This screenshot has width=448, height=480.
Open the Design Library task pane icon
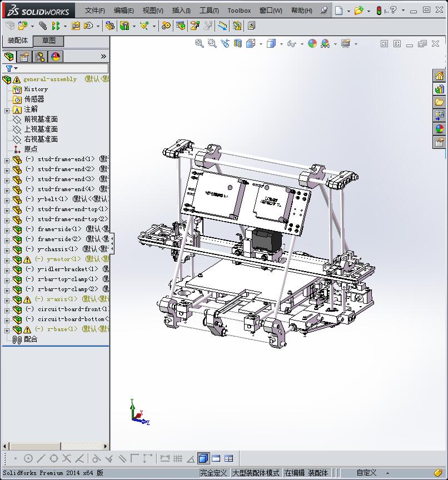click(x=439, y=89)
